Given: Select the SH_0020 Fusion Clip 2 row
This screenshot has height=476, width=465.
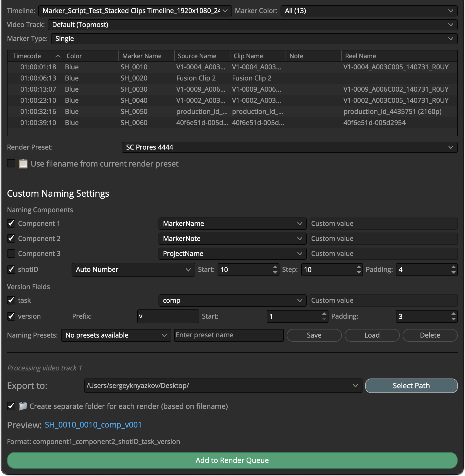Looking at the screenshot, I should coord(232,78).
